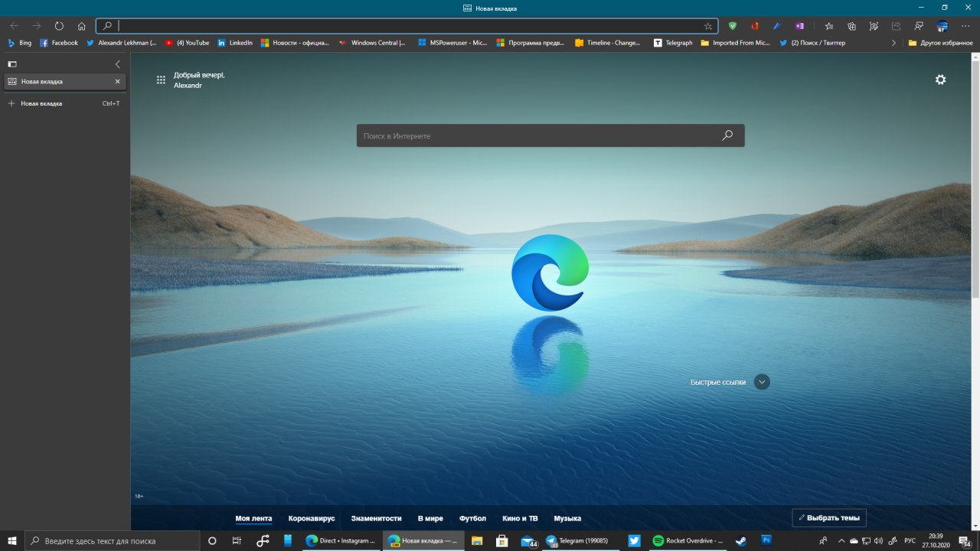Collapse the vertical tabs pane
Screen dimensions: 980x551
[x=117, y=64]
